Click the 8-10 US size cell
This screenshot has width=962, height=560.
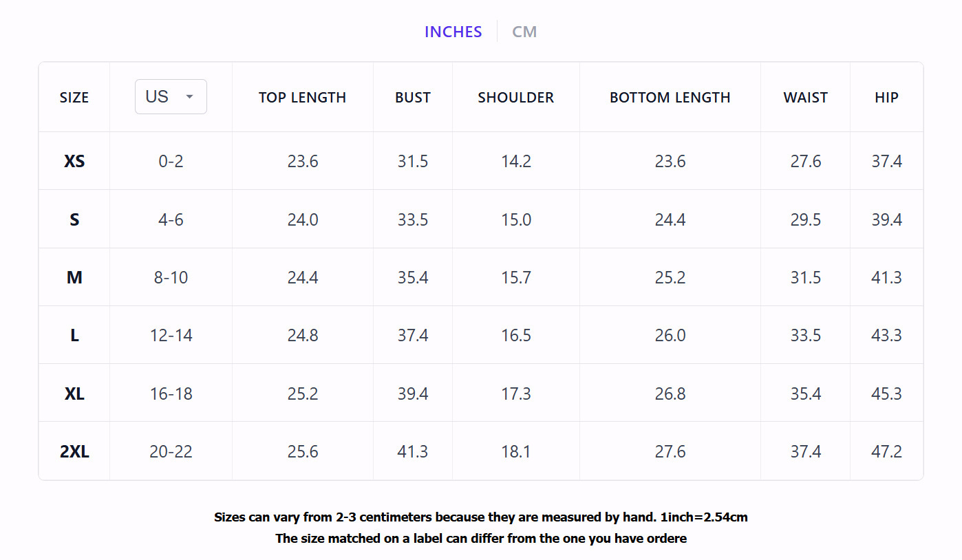click(x=171, y=277)
